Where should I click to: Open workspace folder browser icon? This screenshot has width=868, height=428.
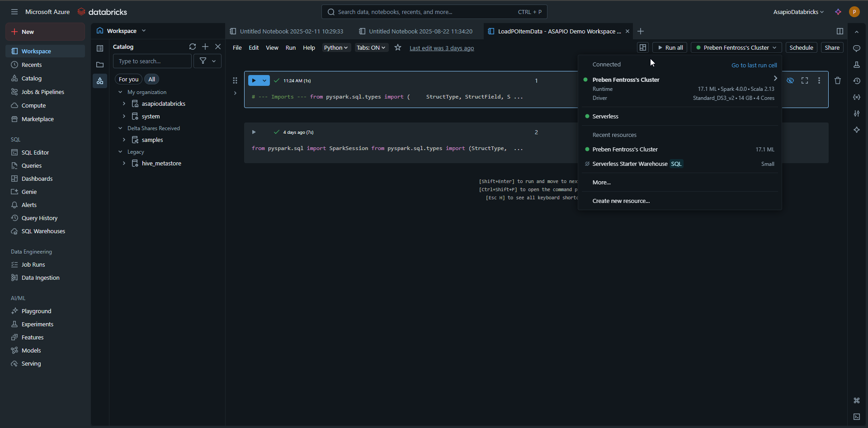tap(100, 65)
